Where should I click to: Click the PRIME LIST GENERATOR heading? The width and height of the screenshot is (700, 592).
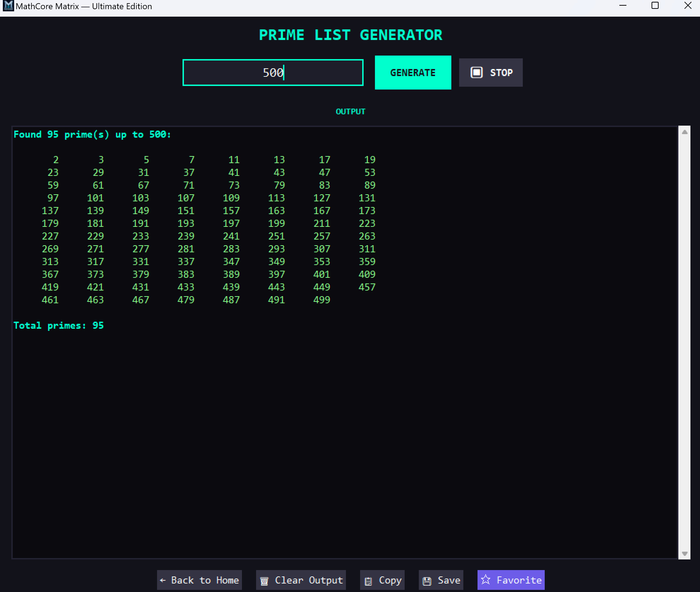(x=350, y=35)
